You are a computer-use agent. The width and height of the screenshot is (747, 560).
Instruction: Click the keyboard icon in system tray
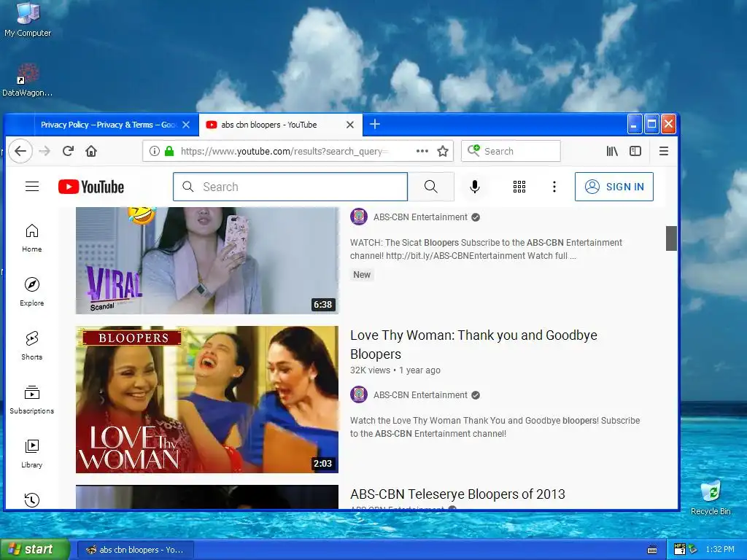tap(652, 550)
